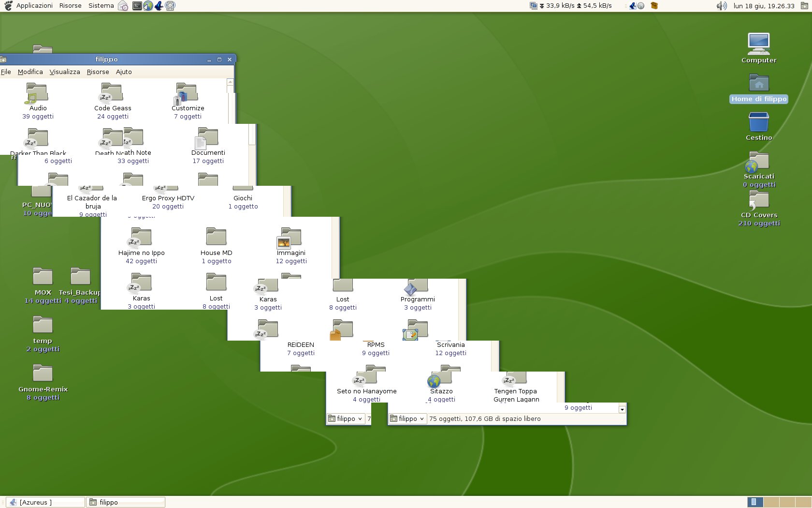The image size is (812, 508).
Task: Open the Programmi folder
Action: tap(418, 289)
